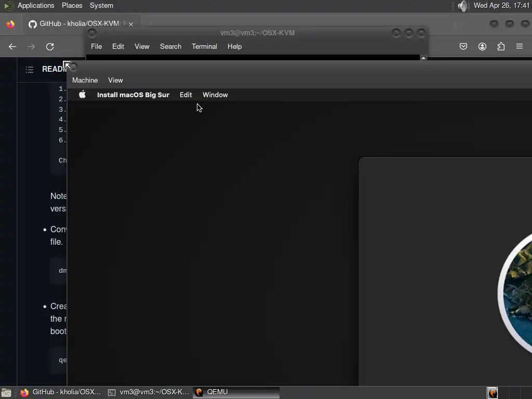Click the Firefox logo icon beside tabs
Viewport: 532px width, 399px height.
pos(10,24)
